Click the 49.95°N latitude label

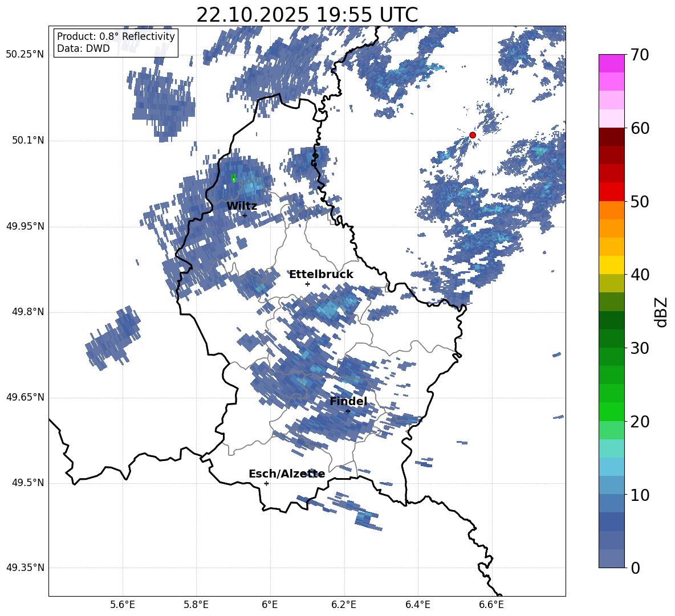(25, 226)
